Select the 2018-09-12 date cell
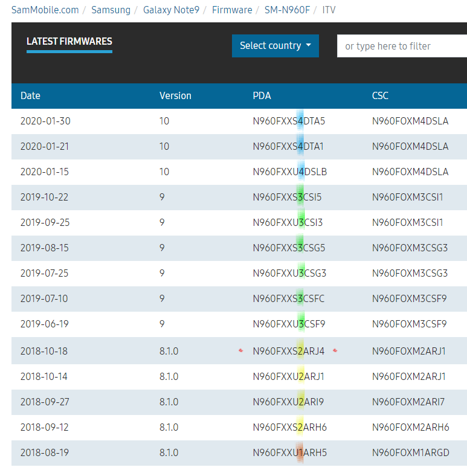The height and width of the screenshot is (476, 467). (x=45, y=428)
